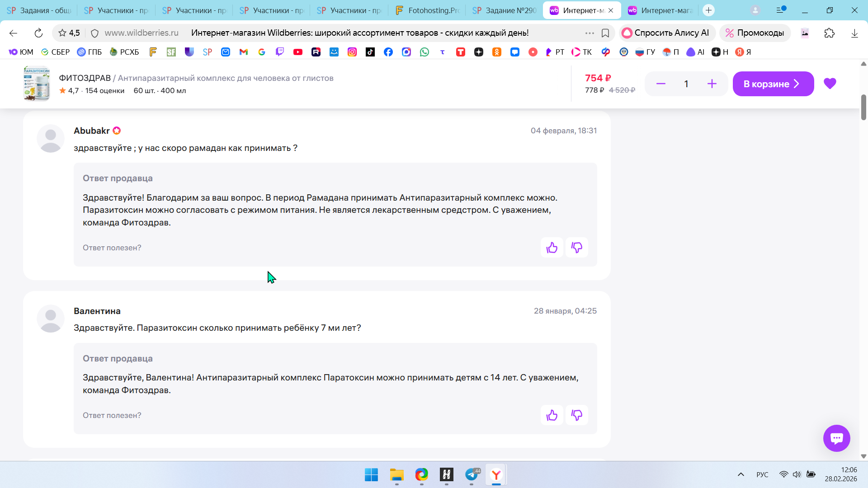Screen dimensions: 868x488
Task: Open Telegram from the taskbar
Action: (x=472, y=474)
